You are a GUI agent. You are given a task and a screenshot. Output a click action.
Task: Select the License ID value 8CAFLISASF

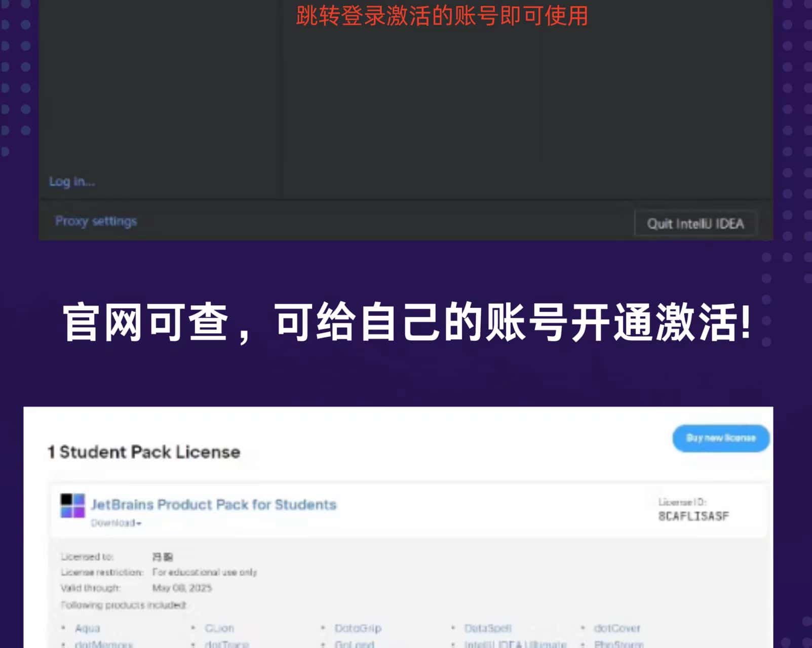point(693,516)
